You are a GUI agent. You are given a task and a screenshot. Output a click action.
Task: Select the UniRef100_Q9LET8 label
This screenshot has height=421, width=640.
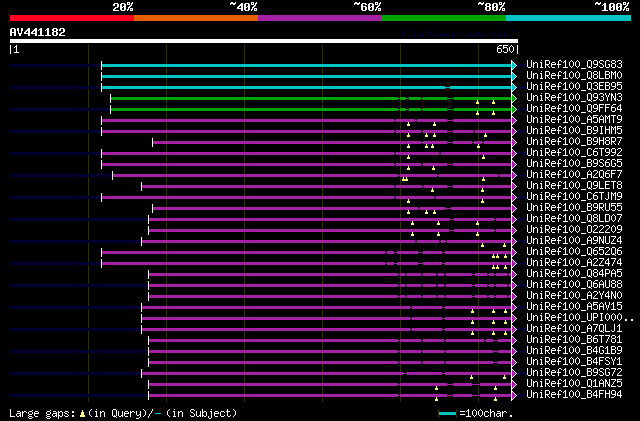pyautogui.click(x=574, y=186)
